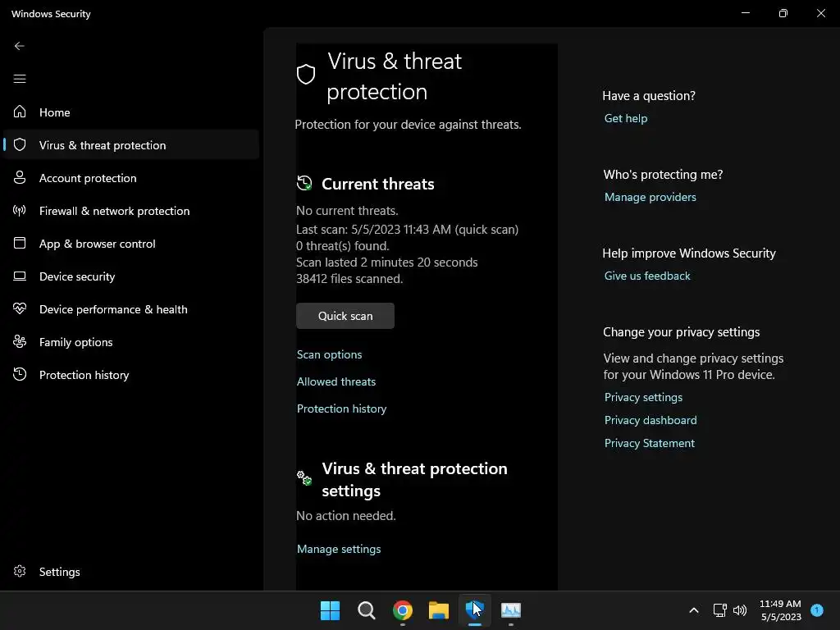
Task: Click the Home house icon
Action: [20, 112]
